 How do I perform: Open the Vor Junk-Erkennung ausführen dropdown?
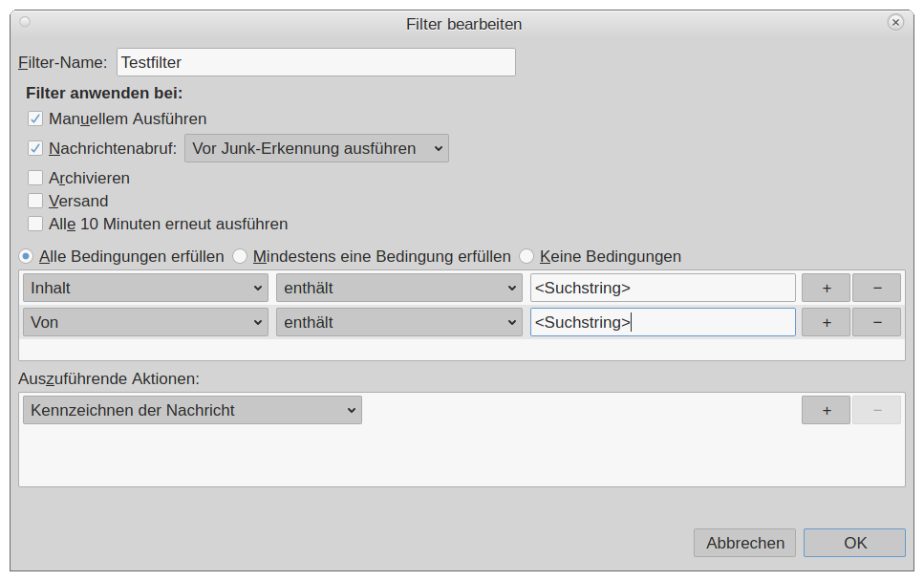[x=316, y=148]
